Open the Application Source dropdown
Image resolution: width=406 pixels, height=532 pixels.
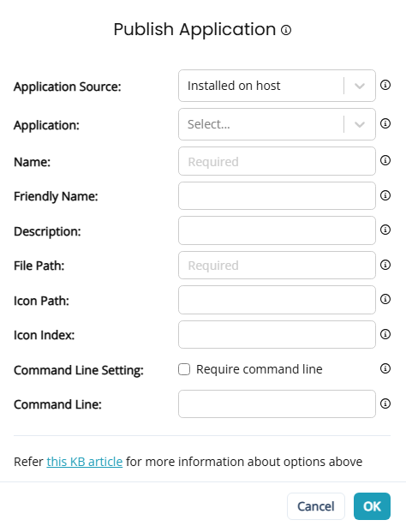pos(277,86)
